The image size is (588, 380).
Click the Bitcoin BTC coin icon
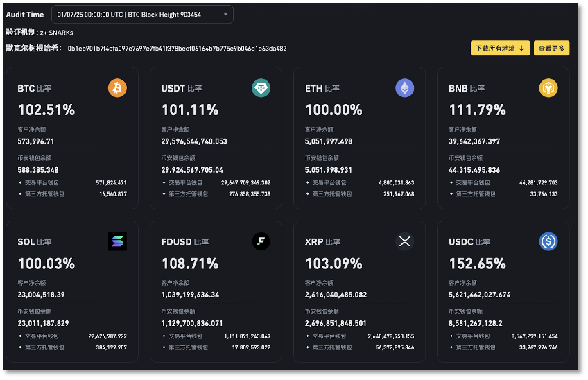click(117, 88)
